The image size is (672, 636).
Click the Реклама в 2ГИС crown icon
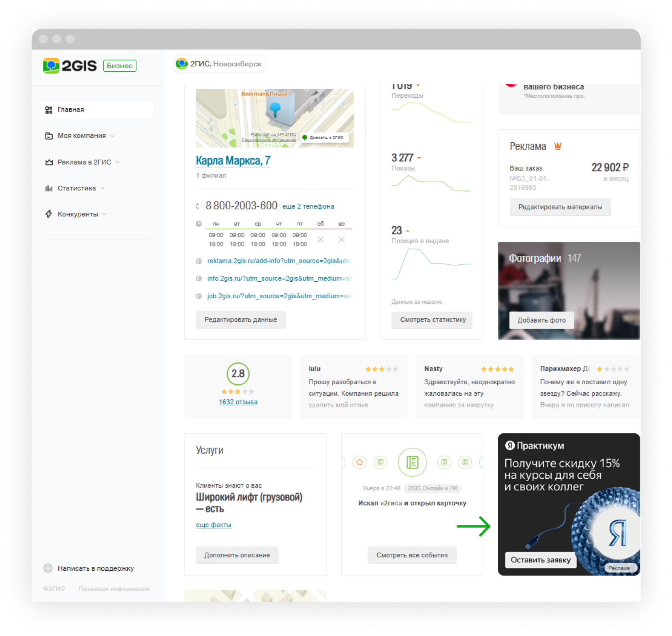coord(49,162)
